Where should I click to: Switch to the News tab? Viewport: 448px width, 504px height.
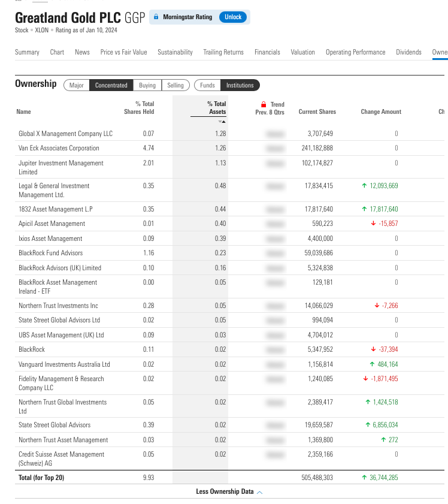click(82, 52)
